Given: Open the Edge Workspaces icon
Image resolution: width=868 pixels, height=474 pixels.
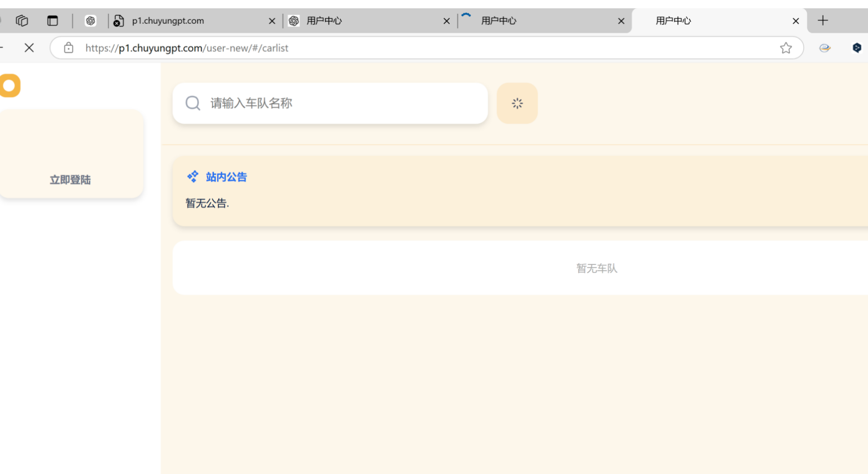Looking at the screenshot, I should [22, 21].
